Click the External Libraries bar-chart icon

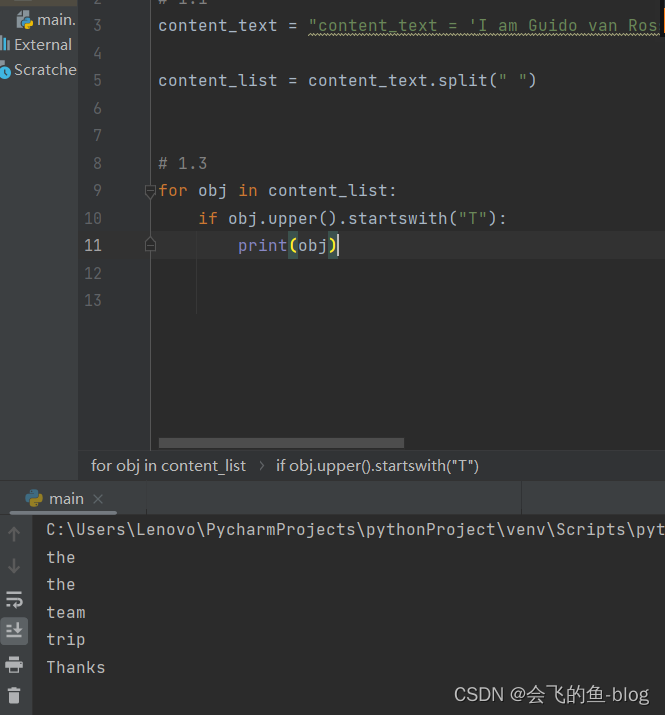click(5, 44)
